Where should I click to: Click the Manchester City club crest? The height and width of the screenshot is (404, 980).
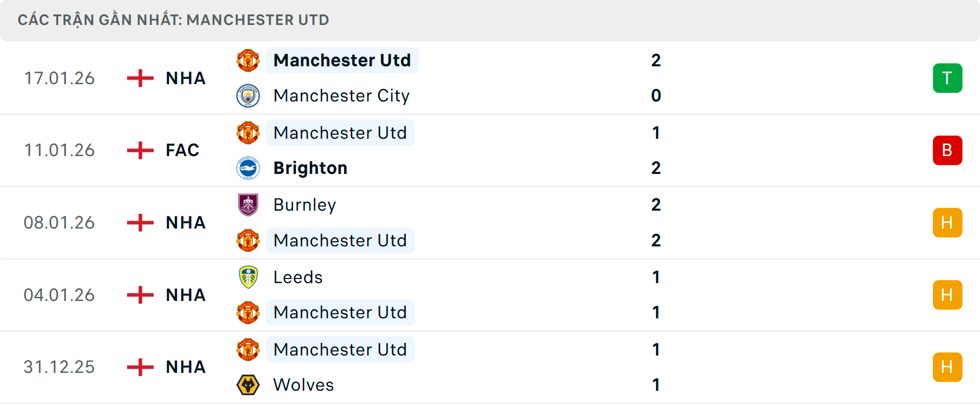point(248,96)
